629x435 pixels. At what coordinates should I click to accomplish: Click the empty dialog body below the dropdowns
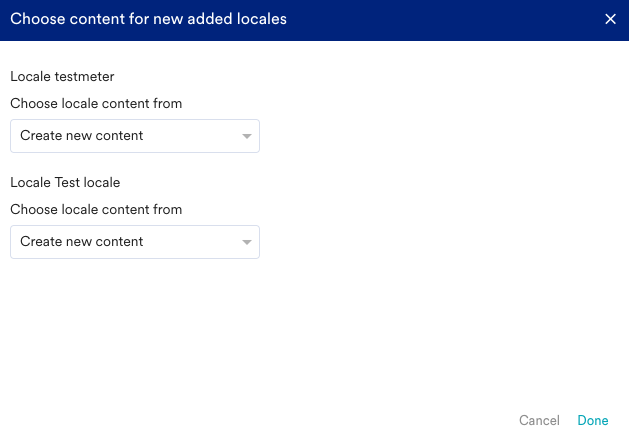click(x=314, y=330)
